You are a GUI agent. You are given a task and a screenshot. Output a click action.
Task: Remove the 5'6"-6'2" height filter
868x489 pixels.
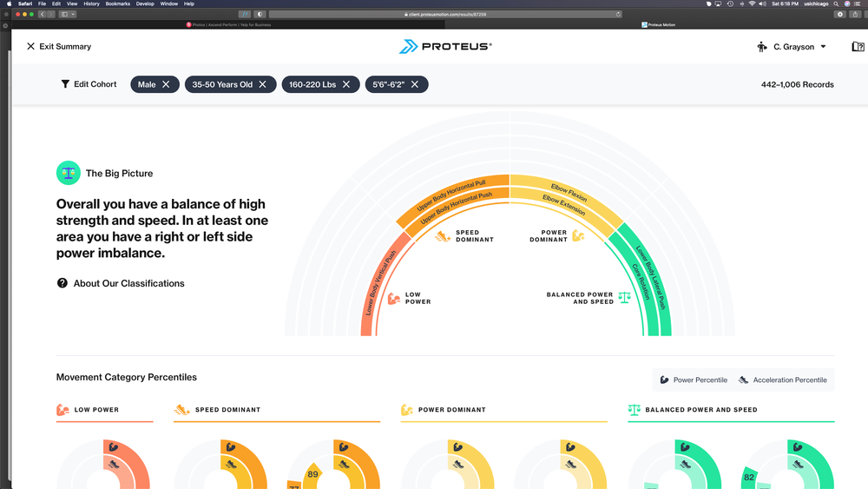(415, 84)
